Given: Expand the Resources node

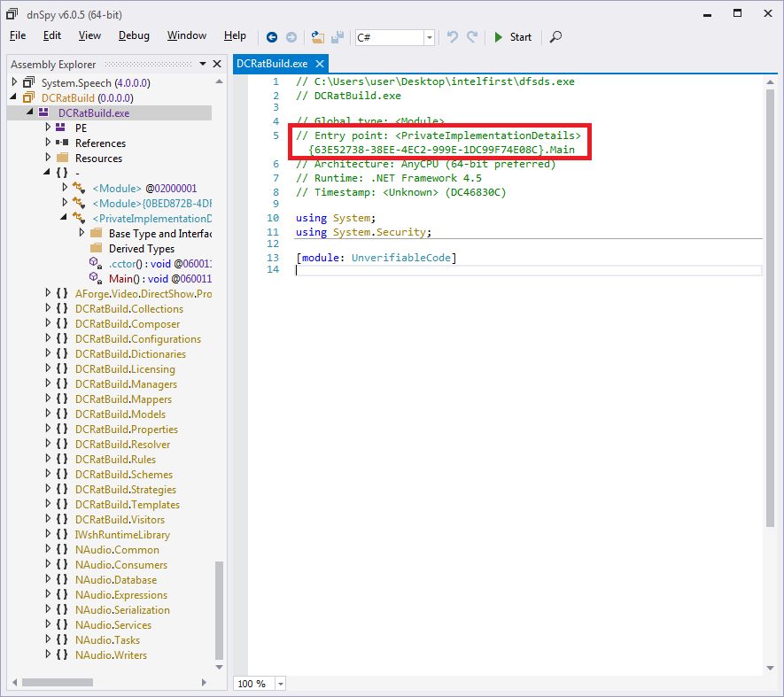Looking at the screenshot, I should click(48, 158).
